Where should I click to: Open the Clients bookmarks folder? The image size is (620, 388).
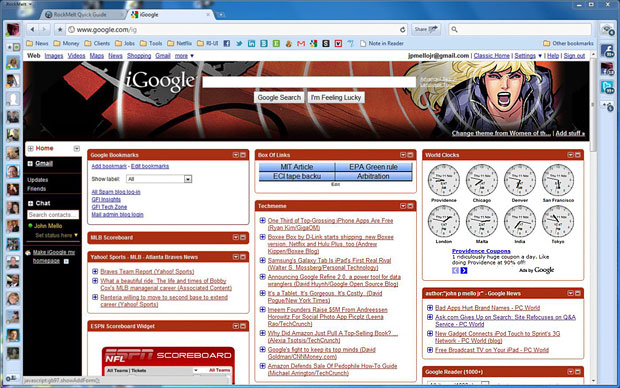pos(97,44)
